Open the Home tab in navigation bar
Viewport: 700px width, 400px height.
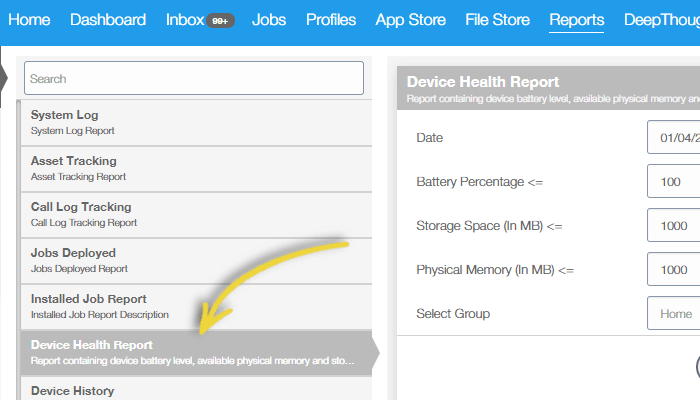[x=29, y=20]
